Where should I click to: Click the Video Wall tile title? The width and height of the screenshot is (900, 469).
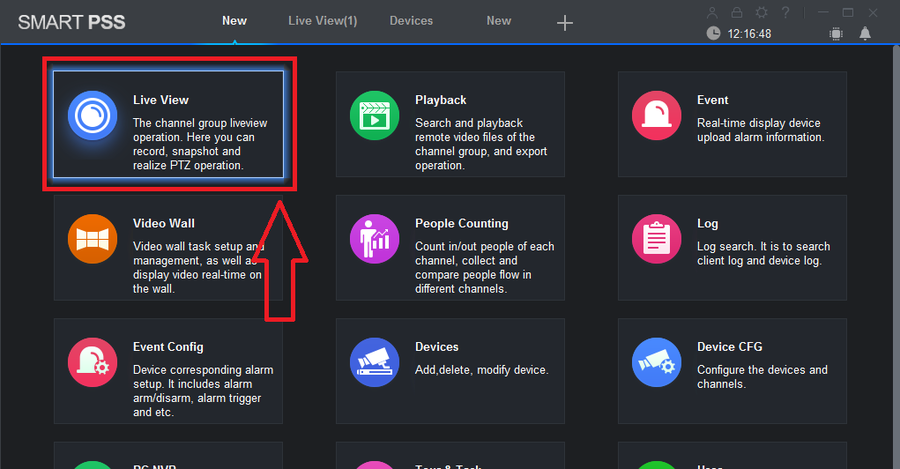tap(164, 223)
